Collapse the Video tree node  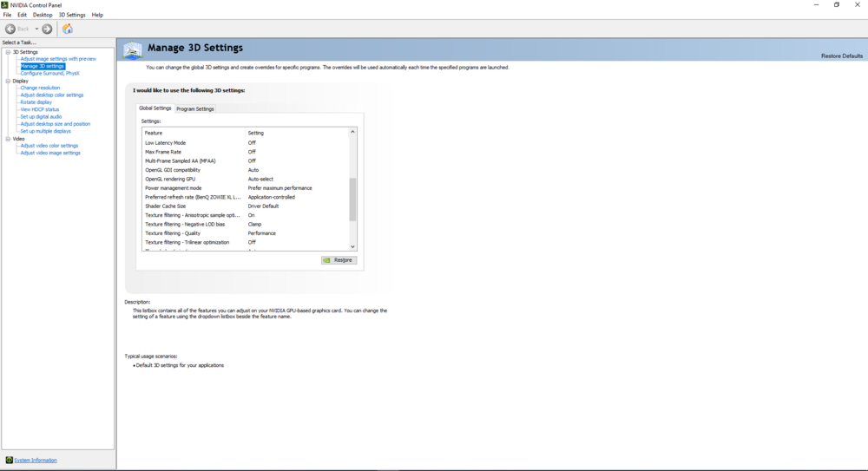9,139
